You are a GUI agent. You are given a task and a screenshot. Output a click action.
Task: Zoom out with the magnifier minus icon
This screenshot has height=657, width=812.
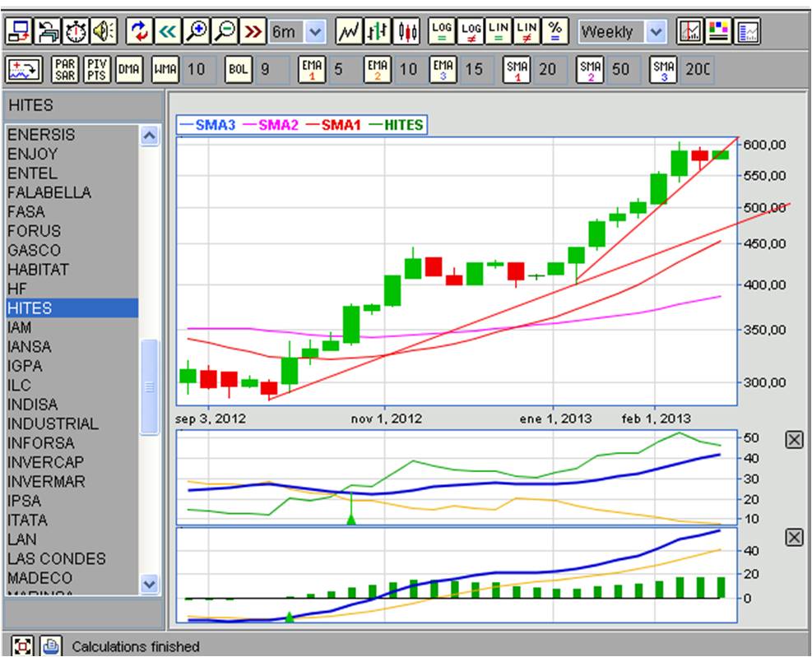coord(225,32)
